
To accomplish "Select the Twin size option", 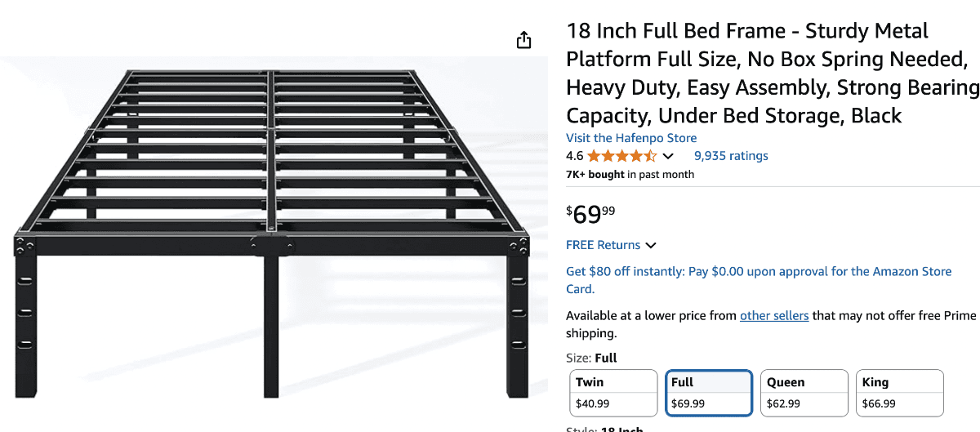I will point(613,392).
